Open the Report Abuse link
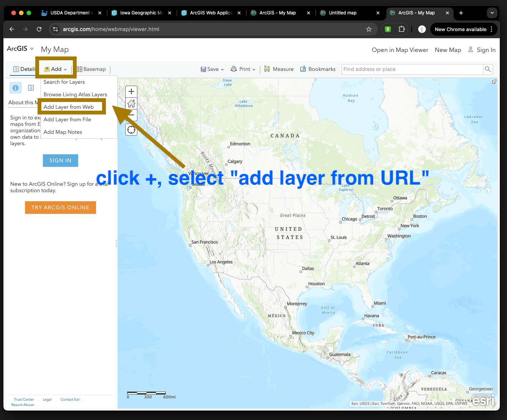 [22, 405]
